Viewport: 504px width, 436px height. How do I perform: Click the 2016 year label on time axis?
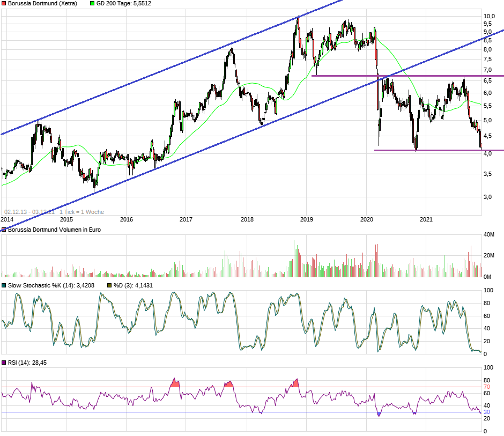click(127, 219)
